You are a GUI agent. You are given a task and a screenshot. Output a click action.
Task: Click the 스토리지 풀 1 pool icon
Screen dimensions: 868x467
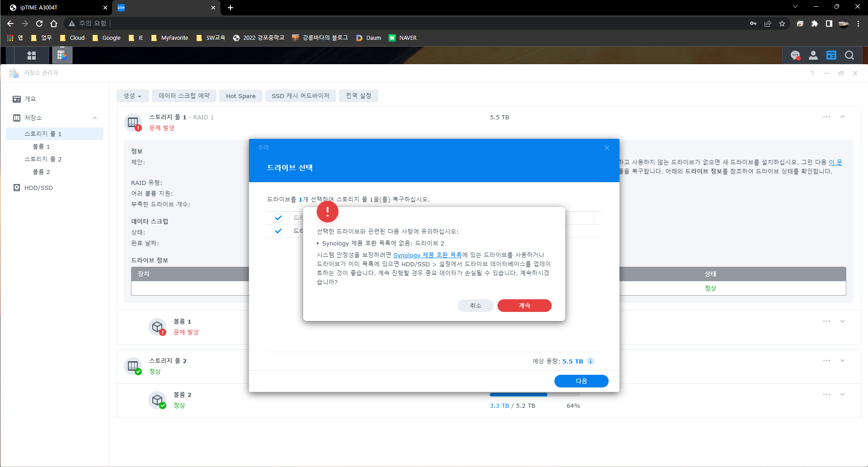point(133,122)
